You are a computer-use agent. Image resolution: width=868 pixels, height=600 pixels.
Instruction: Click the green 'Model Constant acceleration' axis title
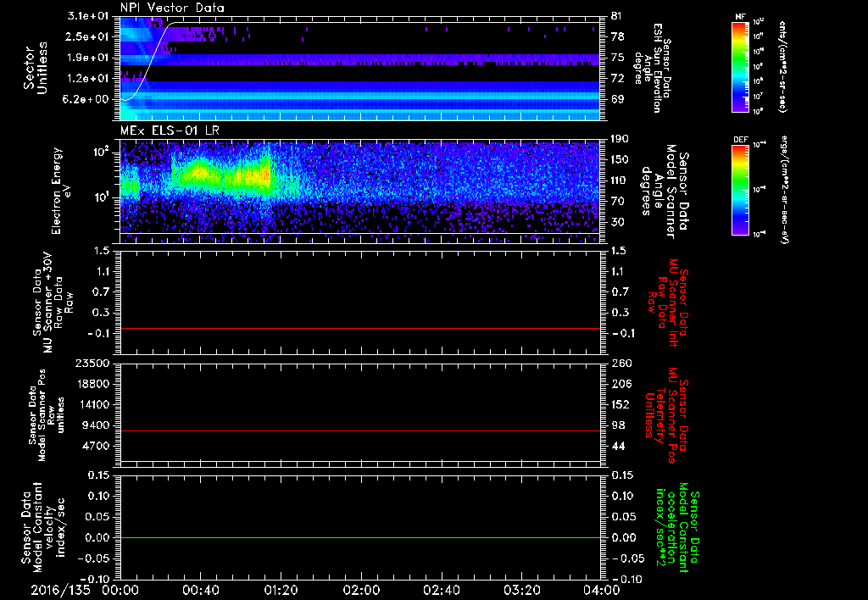coord(677,527)
